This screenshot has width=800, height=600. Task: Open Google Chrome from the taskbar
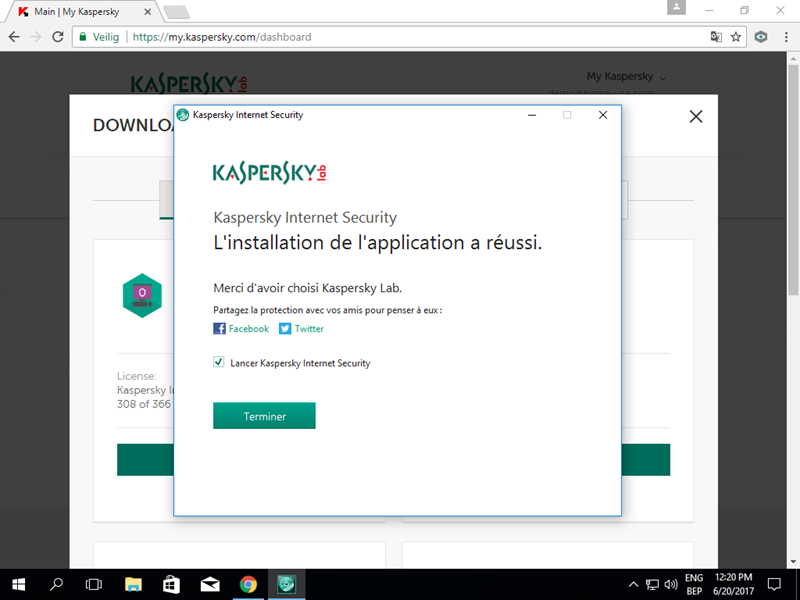248,584
